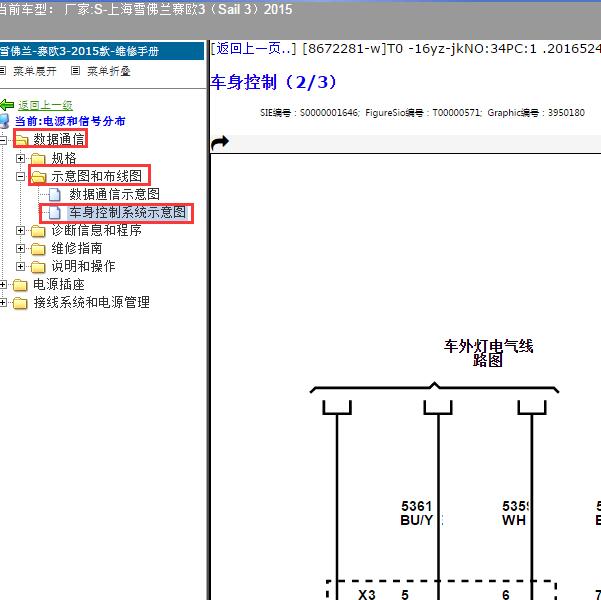The width and height of the screenshot is (601, 600).
Task: Click the green back arrow icon
Action: [x=7, y=105]
